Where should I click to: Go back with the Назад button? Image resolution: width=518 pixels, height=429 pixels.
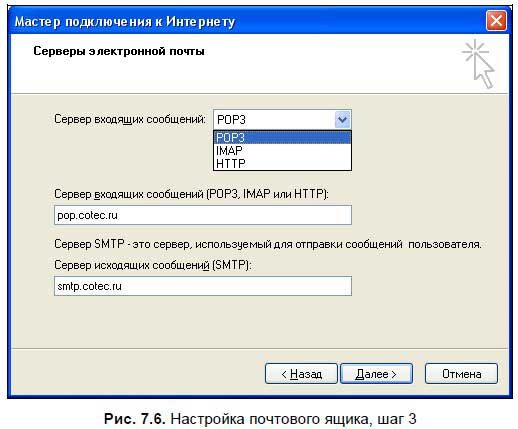[x=301, y=374]
